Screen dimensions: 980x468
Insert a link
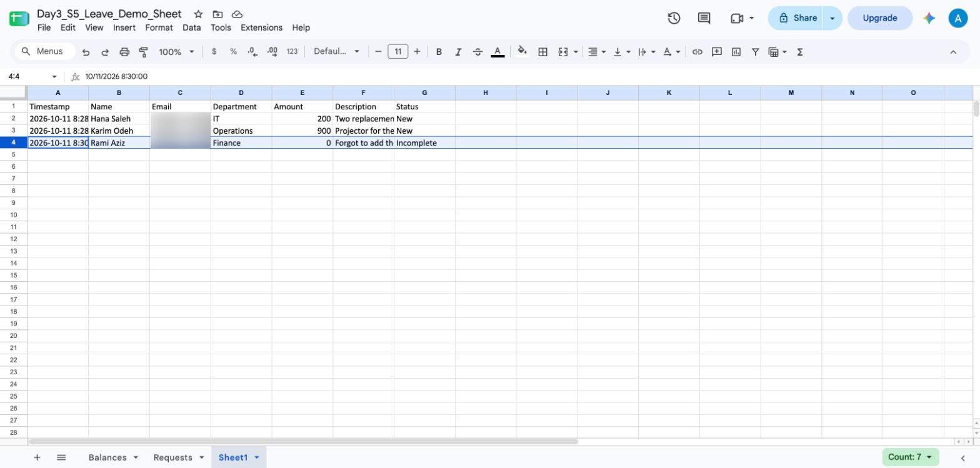pos(697,52)
